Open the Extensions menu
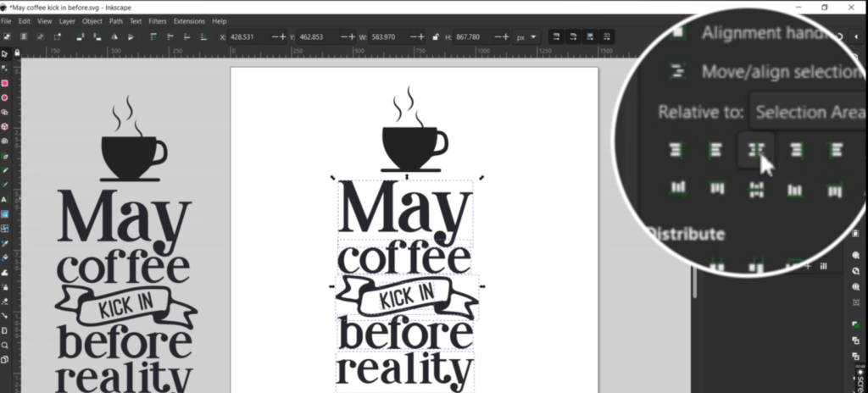The image size is (868, 393). (189, 20)
